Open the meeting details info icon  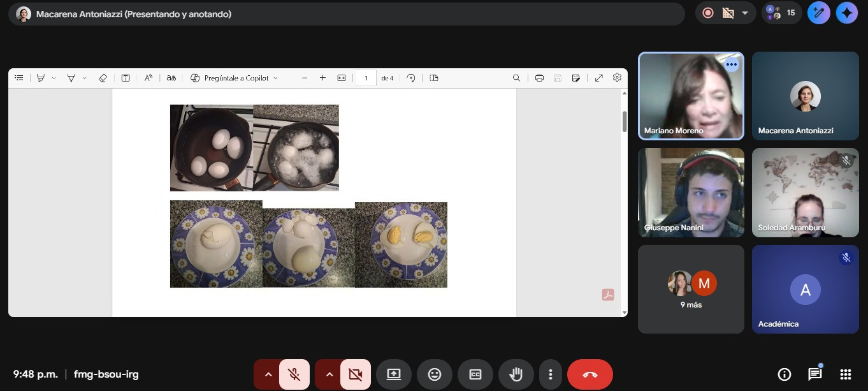click(x=784, y=374)
